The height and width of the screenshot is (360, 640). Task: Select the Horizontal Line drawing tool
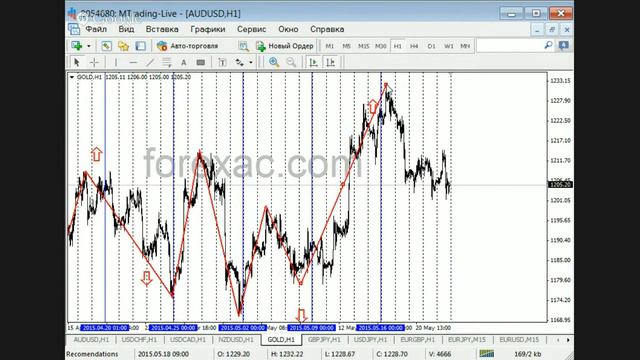point(133,62)
